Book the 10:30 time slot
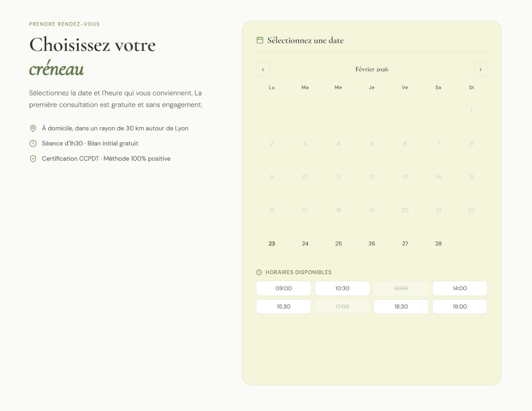532x411 pixels. [x=342, y=289]
